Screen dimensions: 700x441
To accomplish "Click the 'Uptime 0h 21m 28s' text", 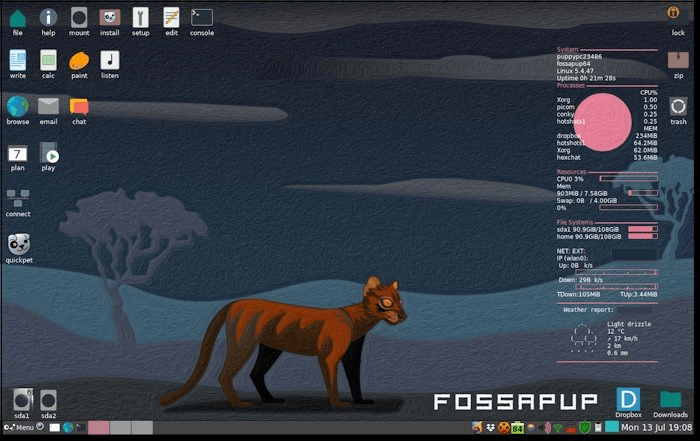I will [x=586, y=78].
